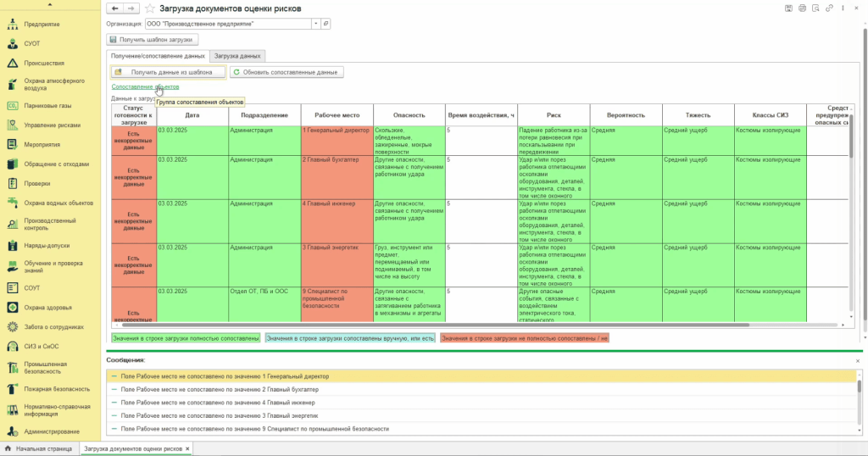Click the blue manually-matched legend swatch
The image size is (868, 456).
click(x=350, y=338)
